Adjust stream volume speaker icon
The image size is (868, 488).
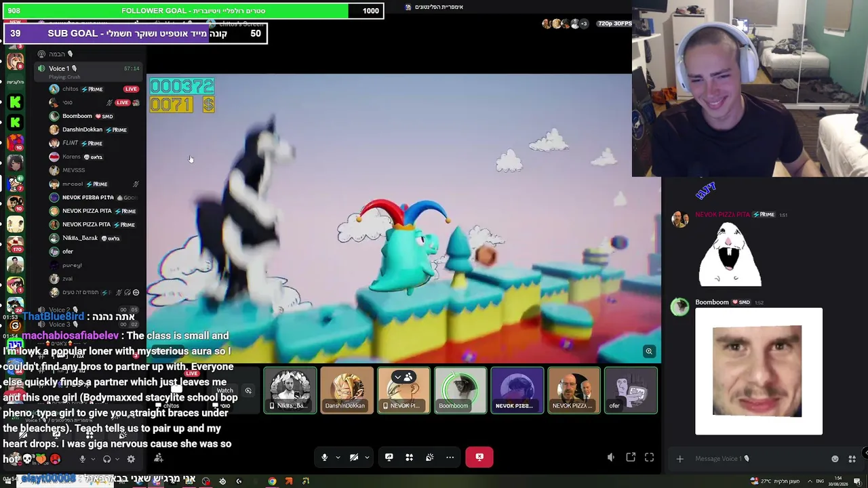pyautogui.click(x=610, y=457)
